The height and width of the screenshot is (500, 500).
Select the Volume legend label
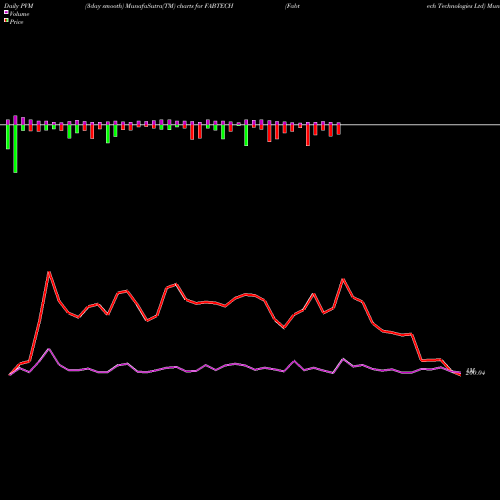[x=19, y=14]
